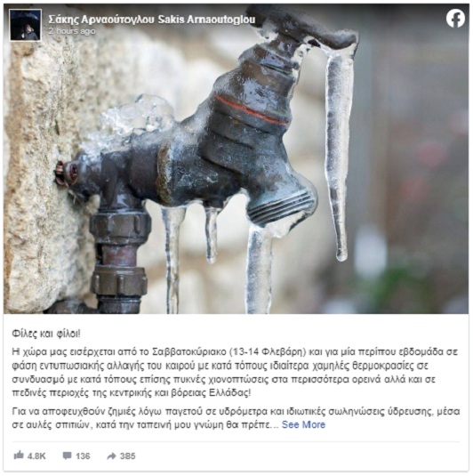Open the frozen faucet photo
The width and height of the screenshot is (473, 476).
coord(236,158)
